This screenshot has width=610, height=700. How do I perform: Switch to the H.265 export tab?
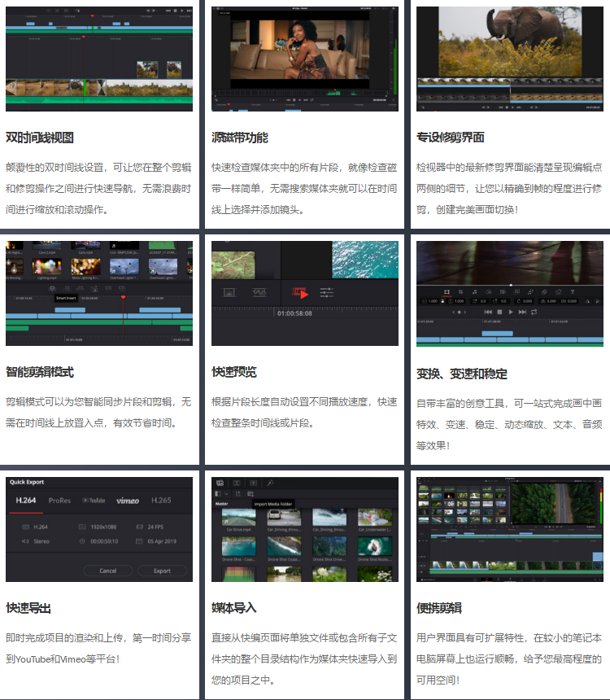pyautogui.click(x=160, y=500)
